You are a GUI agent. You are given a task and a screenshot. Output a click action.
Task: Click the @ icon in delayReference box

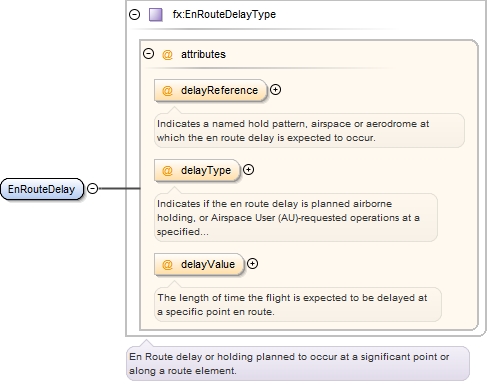[x=167, y=90]
